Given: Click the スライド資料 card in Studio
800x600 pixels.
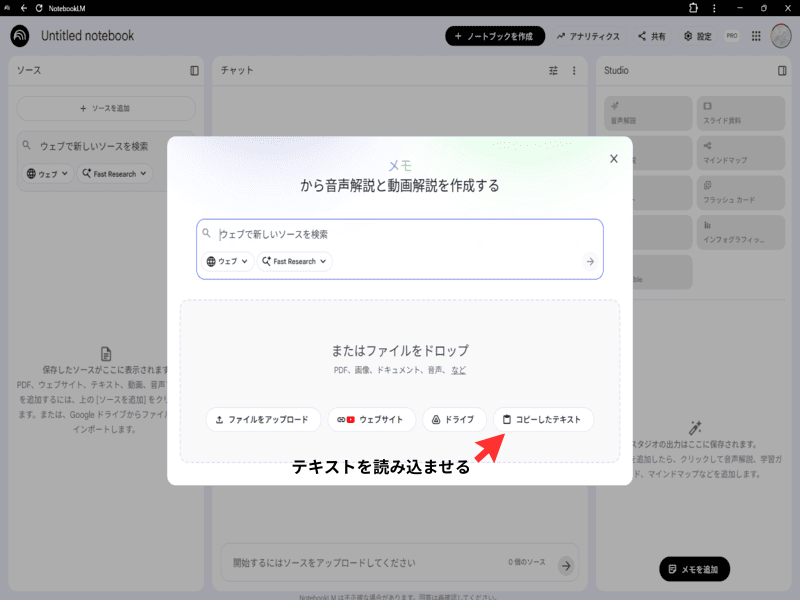Looking at the screenshot, I should click(740, 113).
